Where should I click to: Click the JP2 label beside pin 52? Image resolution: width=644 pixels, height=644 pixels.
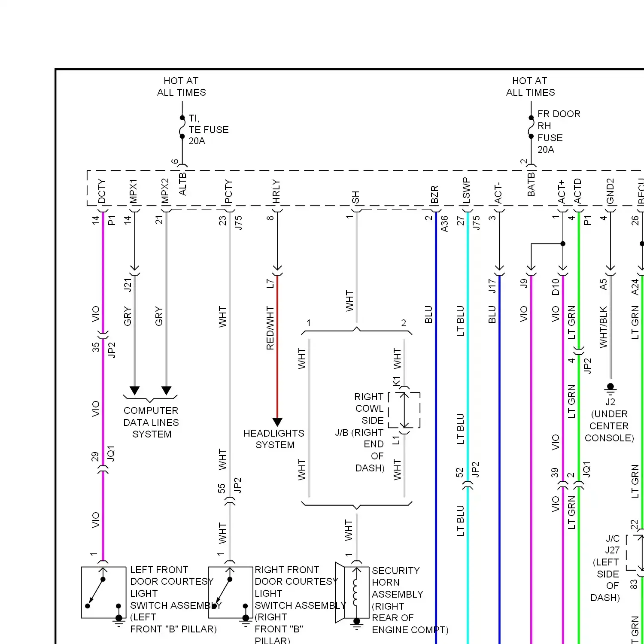pyautogui.click(x=475, y=470)
